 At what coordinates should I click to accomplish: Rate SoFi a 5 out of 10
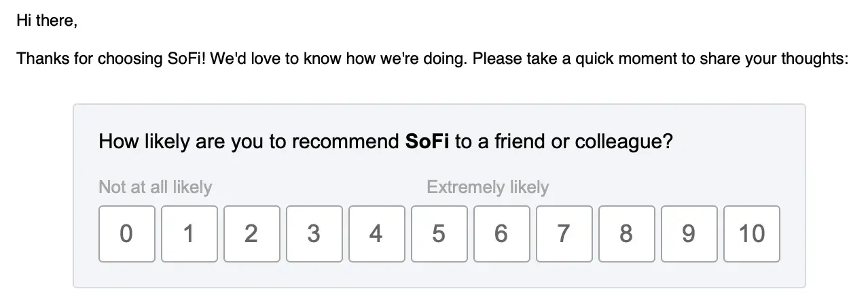tap(439, 234)
